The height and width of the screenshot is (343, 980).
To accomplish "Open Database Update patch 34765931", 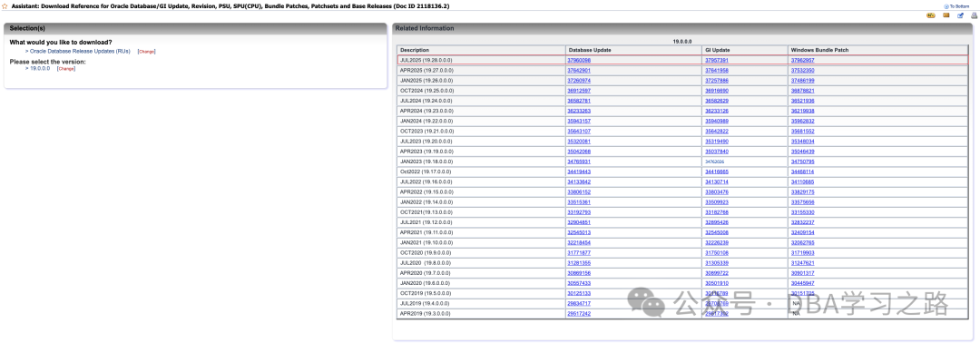I will pos(579,161).
